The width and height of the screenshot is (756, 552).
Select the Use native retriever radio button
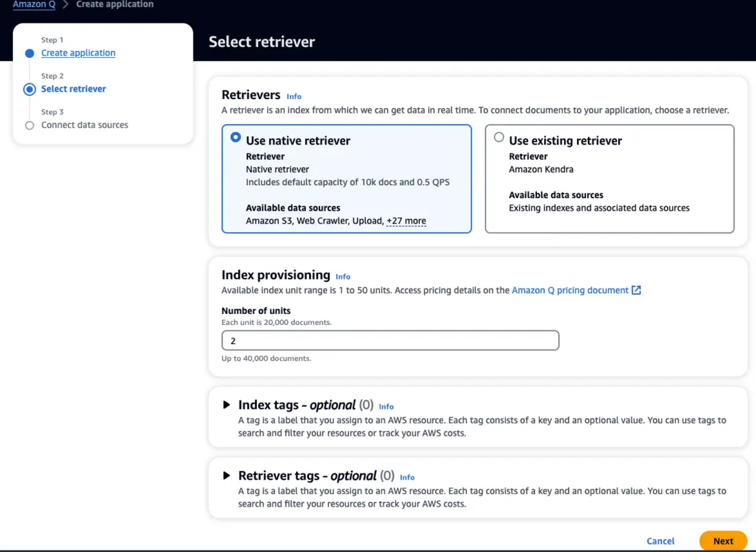click(x=235, y=138)
